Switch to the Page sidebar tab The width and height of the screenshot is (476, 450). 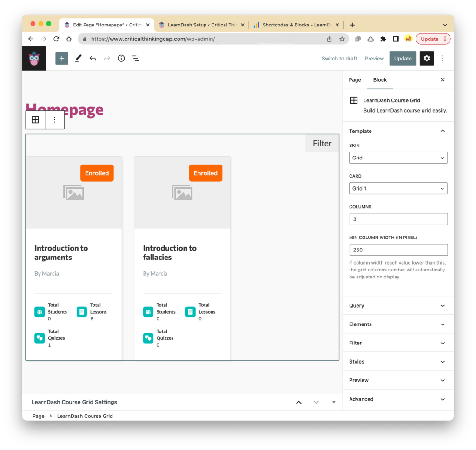355,79
